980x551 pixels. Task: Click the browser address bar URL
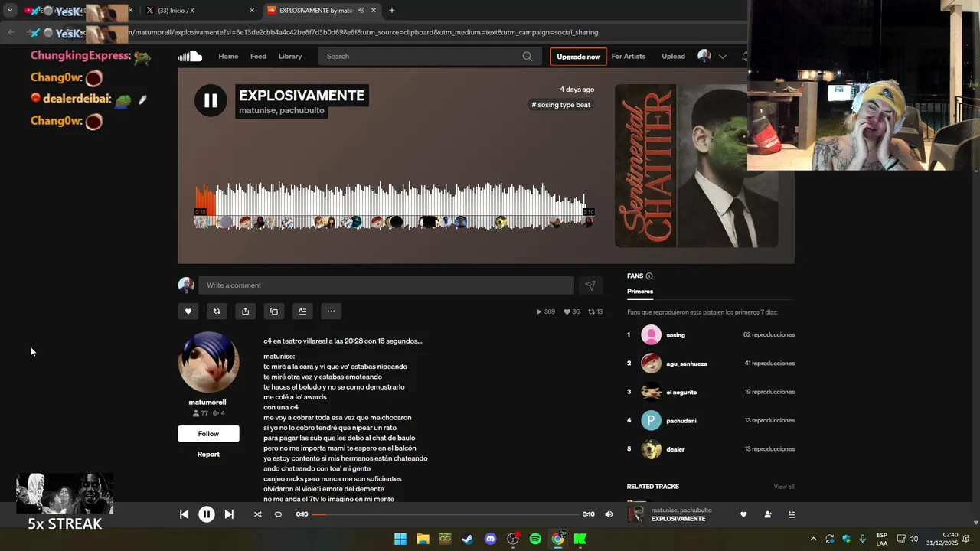(364, 32)
